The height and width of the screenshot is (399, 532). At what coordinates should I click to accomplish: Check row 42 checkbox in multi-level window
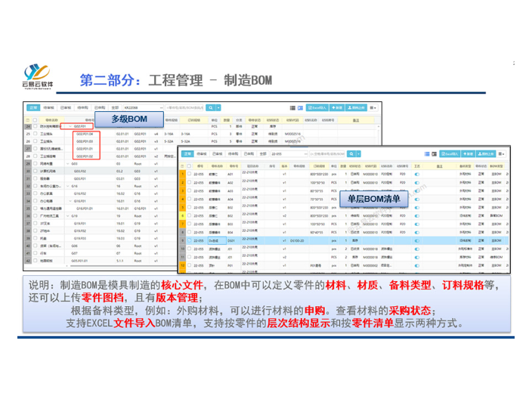pyautogui.click(x=35, y=261)
